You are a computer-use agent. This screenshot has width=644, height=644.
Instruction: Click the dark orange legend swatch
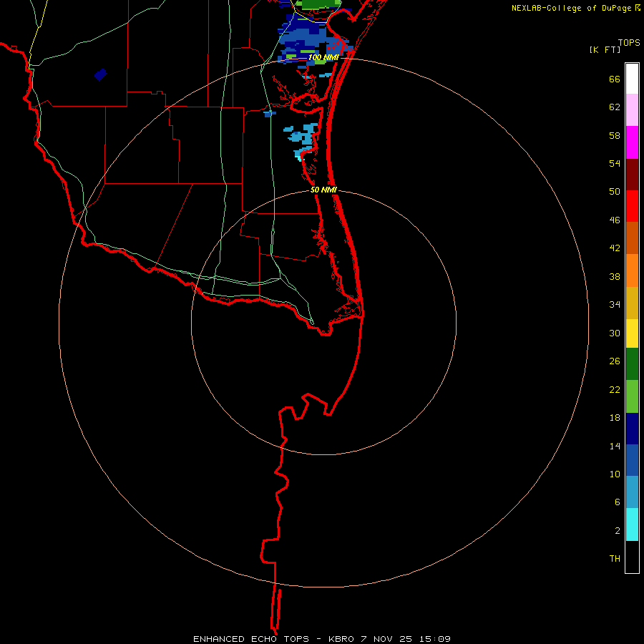click(x=632, y=238)
